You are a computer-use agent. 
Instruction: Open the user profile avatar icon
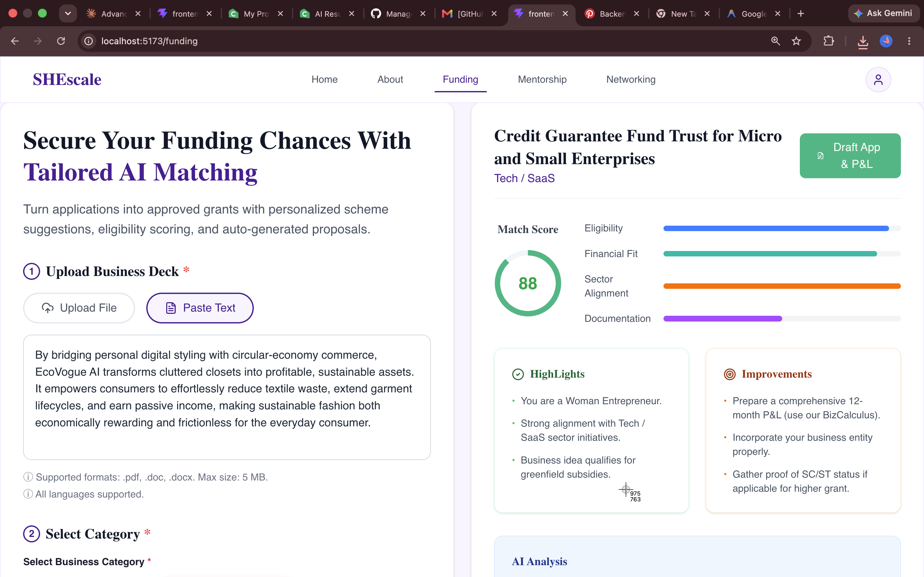[878, 80]
